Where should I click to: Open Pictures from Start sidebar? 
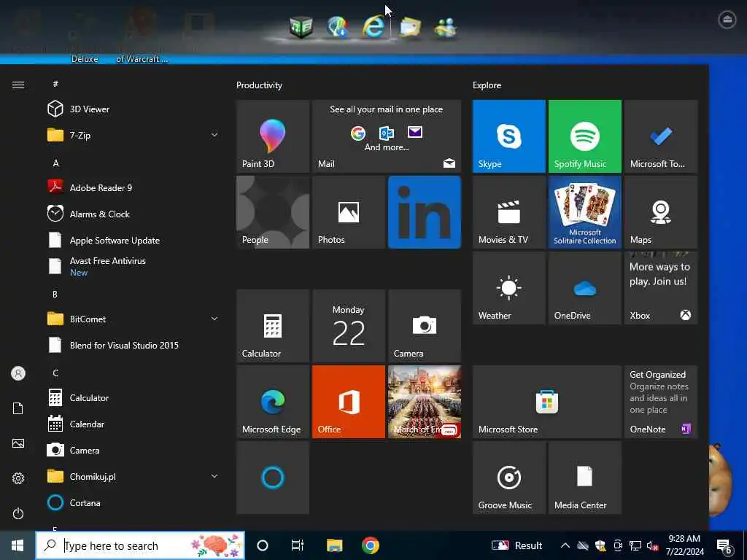[18, 443]
